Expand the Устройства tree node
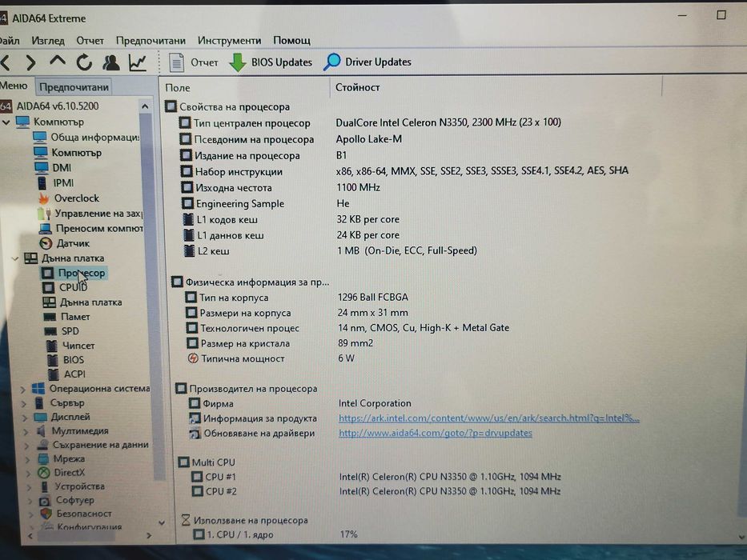The height and width of the screenshot is (560, 747). [30, 487]
